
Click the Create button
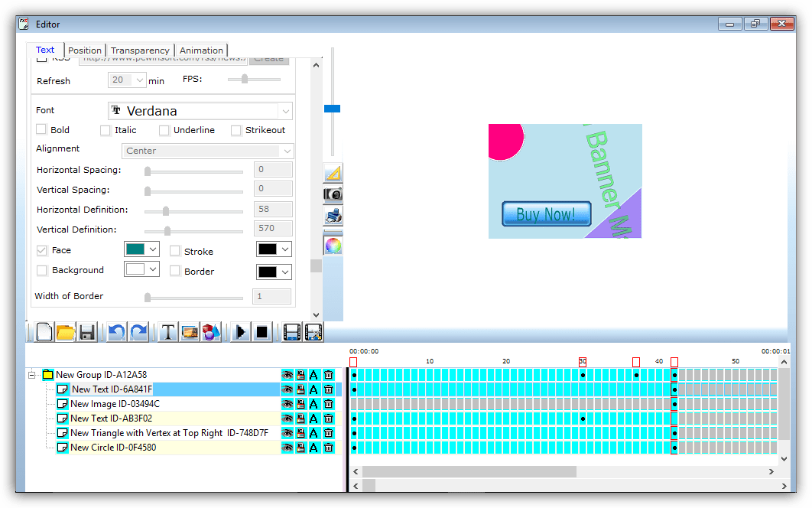pos(269,57)
